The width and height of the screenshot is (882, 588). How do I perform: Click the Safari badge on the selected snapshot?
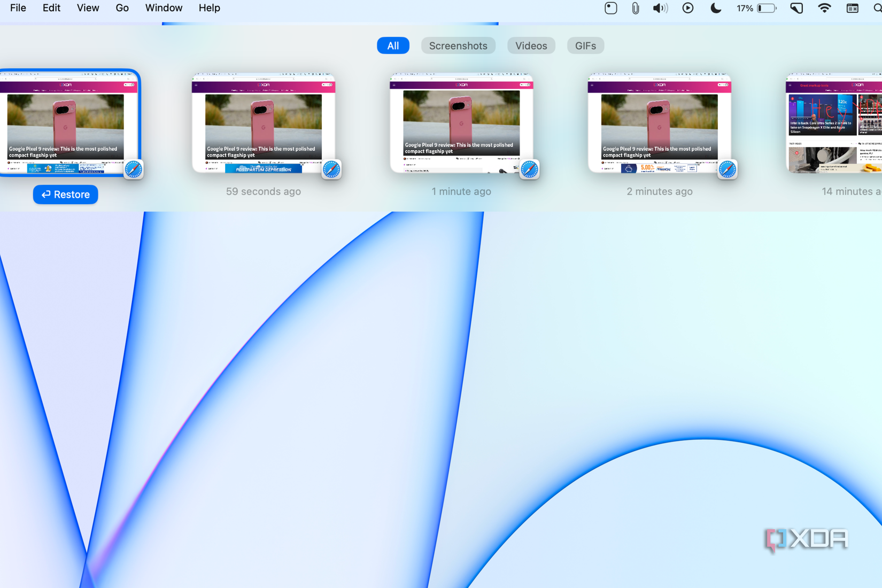133,169
